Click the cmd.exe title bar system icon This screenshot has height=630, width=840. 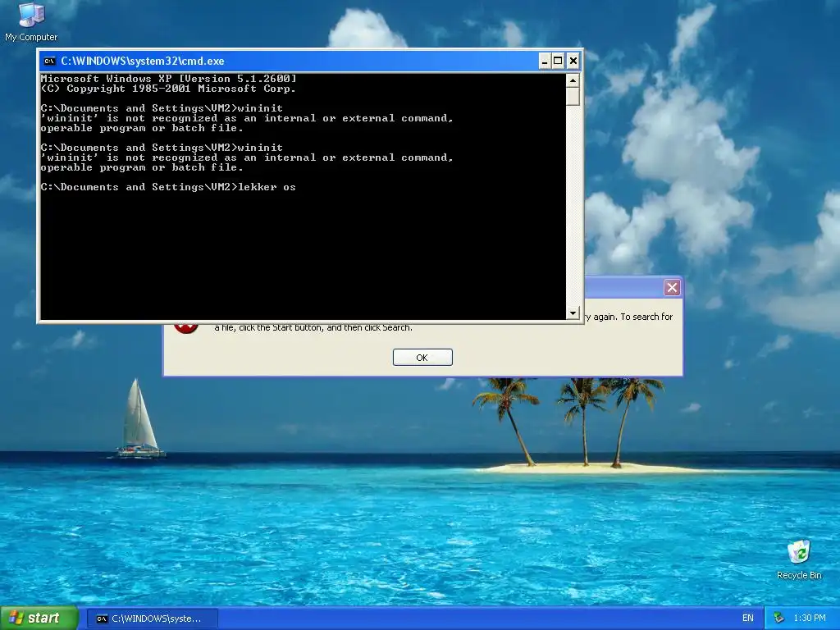pos(49,61)
